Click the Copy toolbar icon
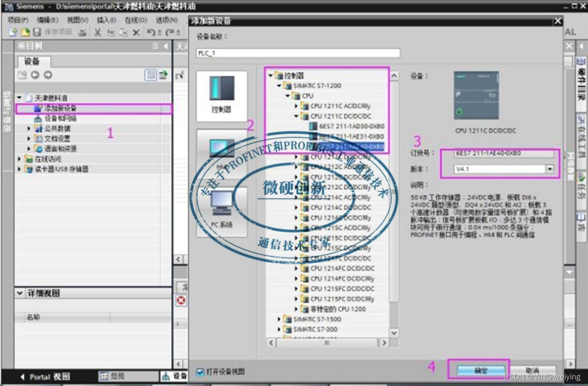The image size is (588, 386). [110, 32]
